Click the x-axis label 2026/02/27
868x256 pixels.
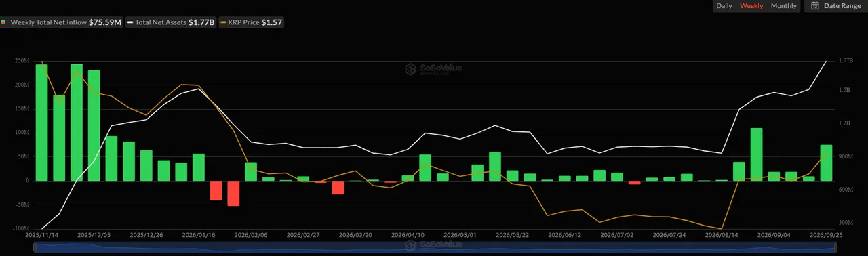pyautogui.click(x=303, y=235)
